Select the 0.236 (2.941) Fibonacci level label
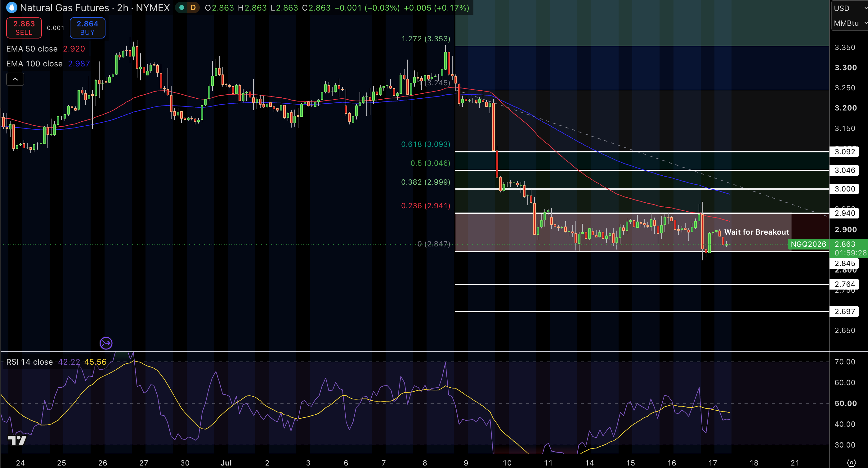 [426, 206]
